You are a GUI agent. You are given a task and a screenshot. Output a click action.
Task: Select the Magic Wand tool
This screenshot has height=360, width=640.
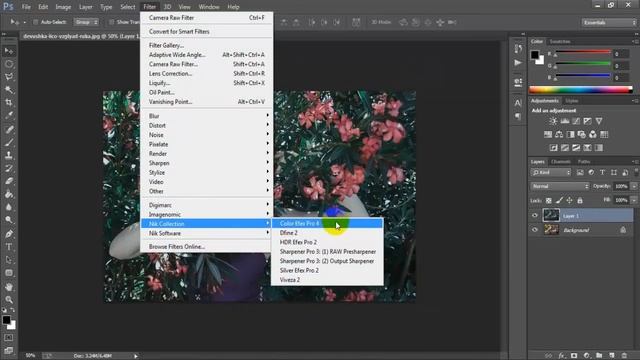(9, 89)
